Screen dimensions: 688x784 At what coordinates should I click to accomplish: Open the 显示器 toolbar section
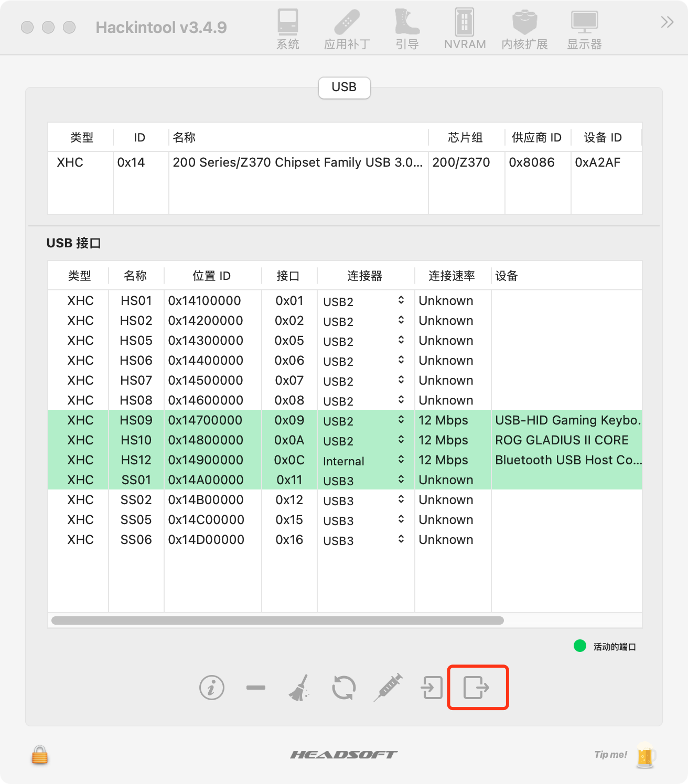coord(584,29)
